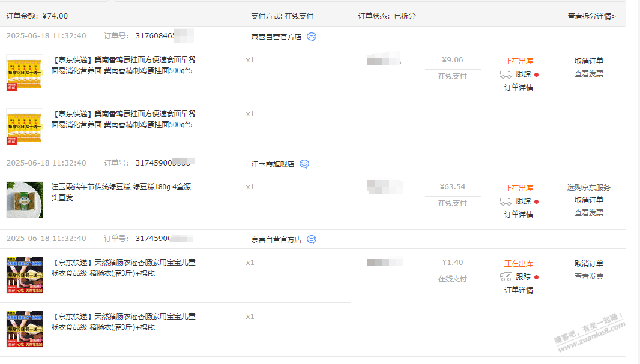
Task: Track the ¥63.54 order via 跟踪
Action: click(x=524, y=201)
